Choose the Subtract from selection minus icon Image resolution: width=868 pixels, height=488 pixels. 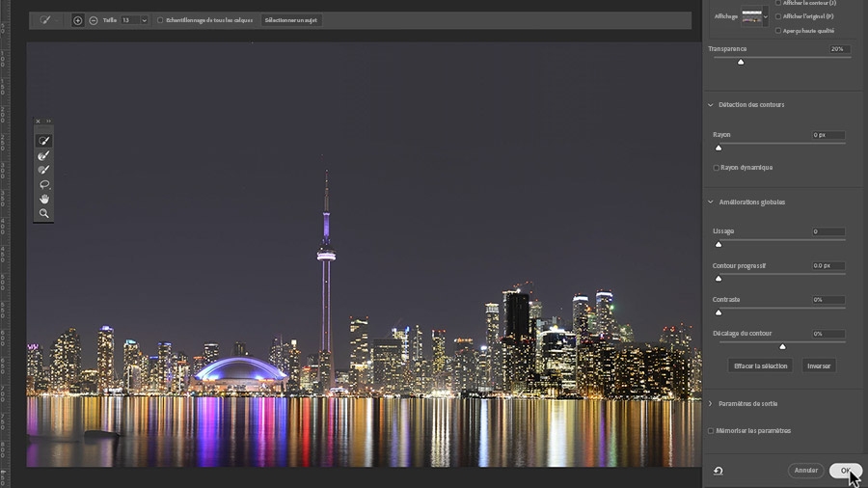[94, 20]
